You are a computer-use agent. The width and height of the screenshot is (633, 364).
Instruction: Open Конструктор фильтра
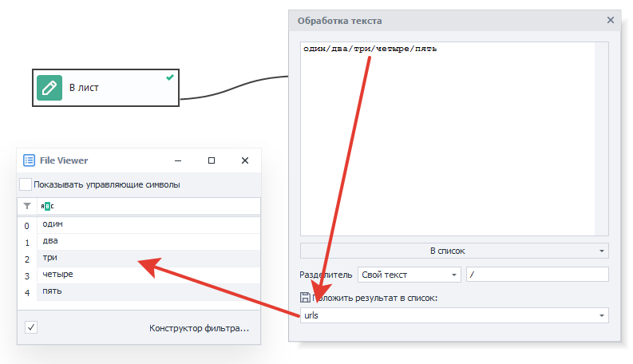pyautogui.click(x=200, y=328)
